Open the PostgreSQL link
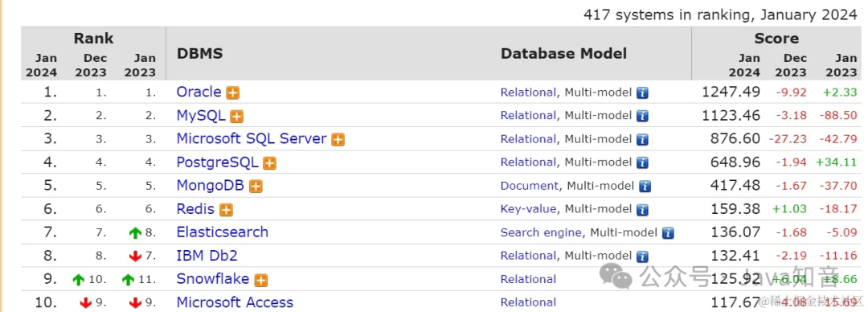Image resolution: width=868 pixels, height=312 pixels. point(218,162)
